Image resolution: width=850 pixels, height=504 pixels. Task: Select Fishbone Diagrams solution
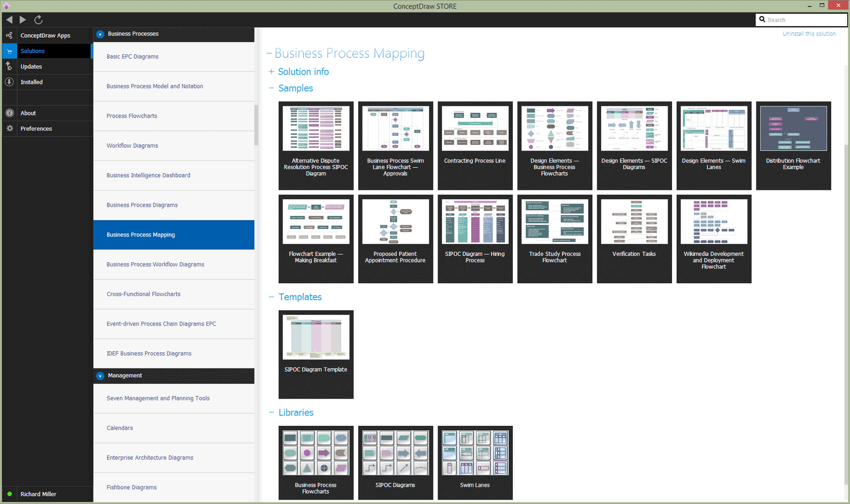click(174, 488)
